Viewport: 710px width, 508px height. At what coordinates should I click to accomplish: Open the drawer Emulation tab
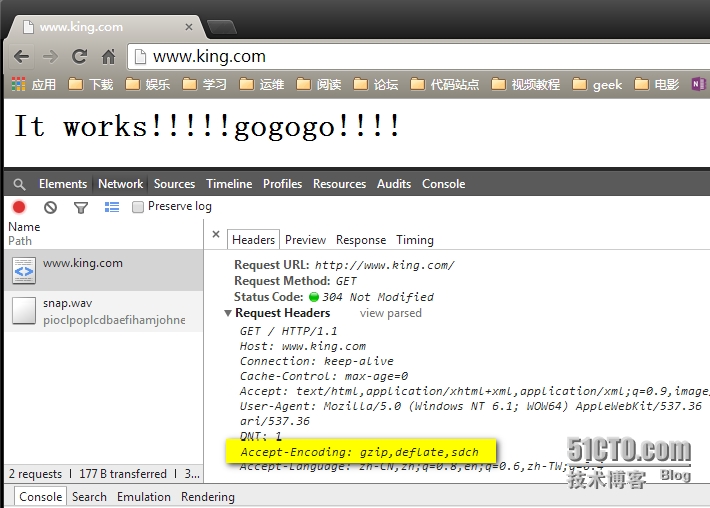(x=144, y=497)
